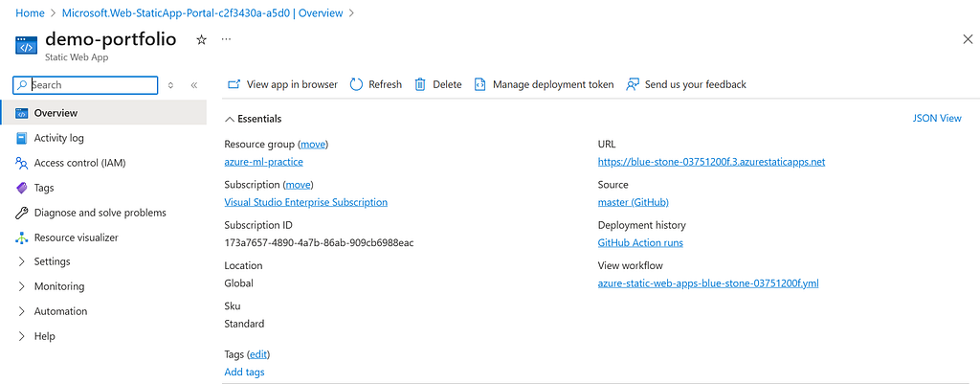Open the azure-static-web-apps workflow yml link
This screenshot has height=384, width=980.
(x=708, y=283)
